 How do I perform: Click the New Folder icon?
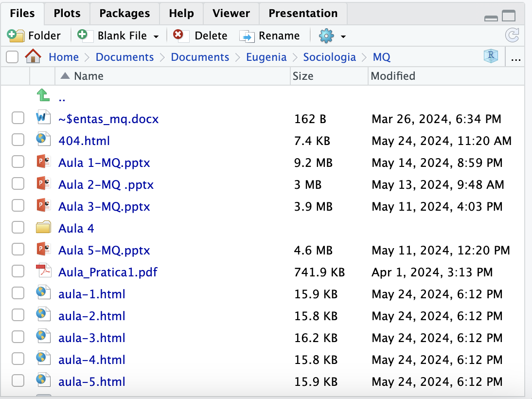pyautogui.click(x=16, y=36)
